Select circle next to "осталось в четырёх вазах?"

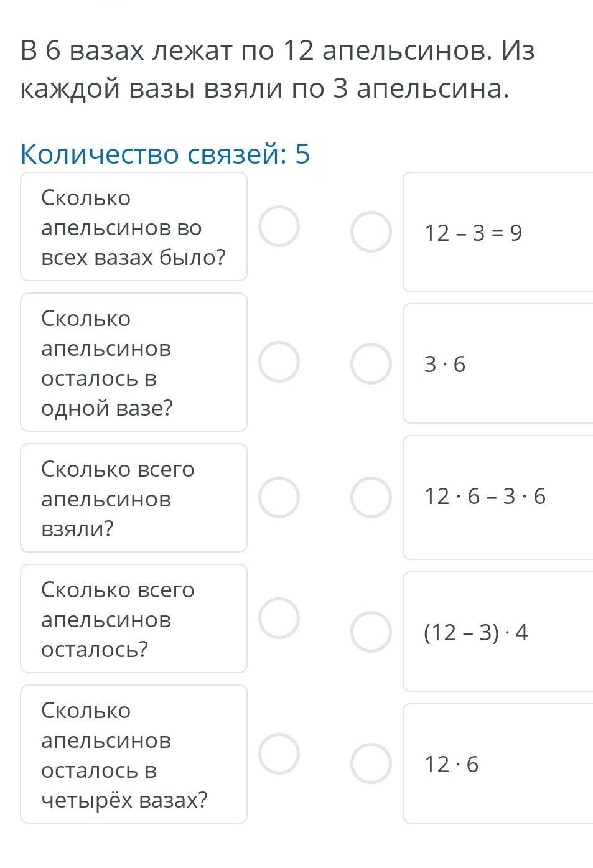279,754
